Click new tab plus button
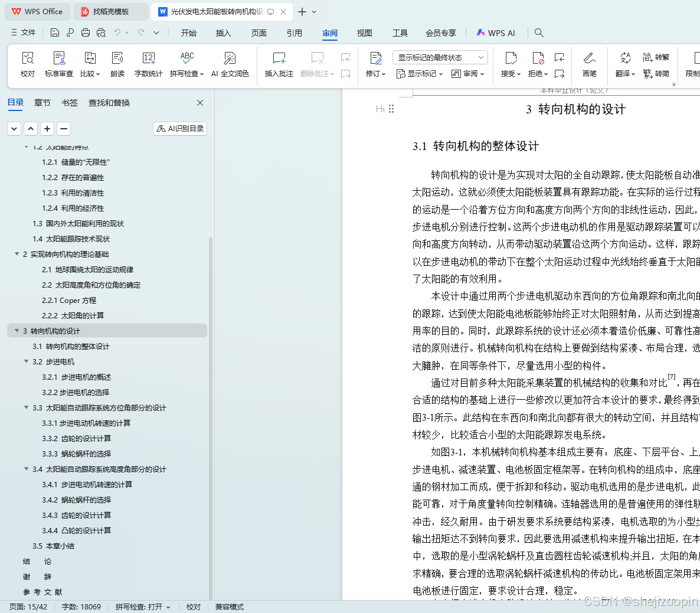Image resolution: width=700 pixels, height=613 pixels. (302, 12)
